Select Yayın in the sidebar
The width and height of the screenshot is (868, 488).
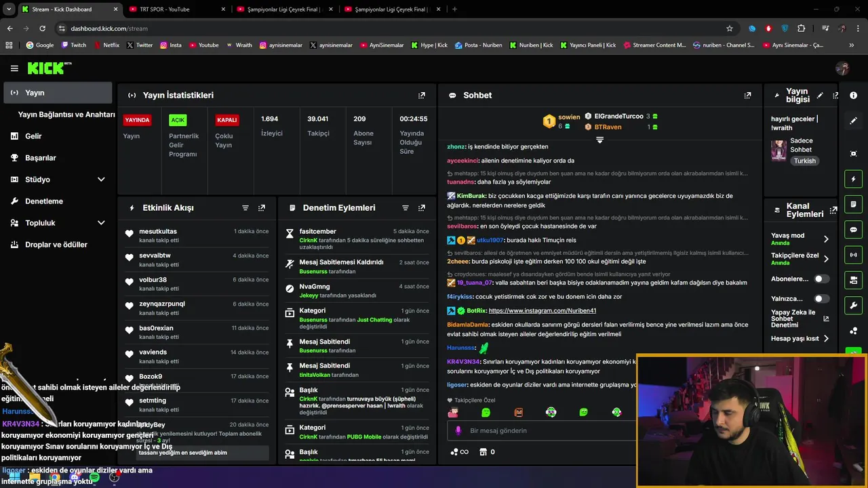point(58,93)
